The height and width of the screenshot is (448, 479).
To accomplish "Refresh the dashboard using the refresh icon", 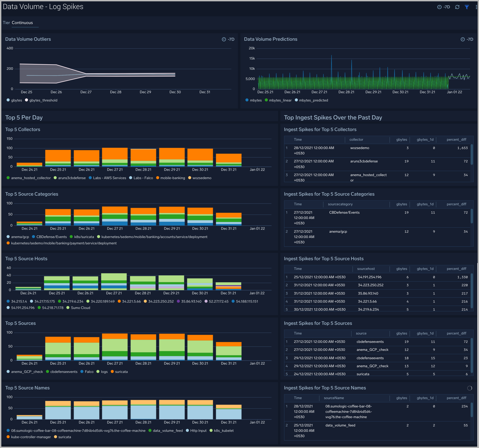I will (457, 7).
